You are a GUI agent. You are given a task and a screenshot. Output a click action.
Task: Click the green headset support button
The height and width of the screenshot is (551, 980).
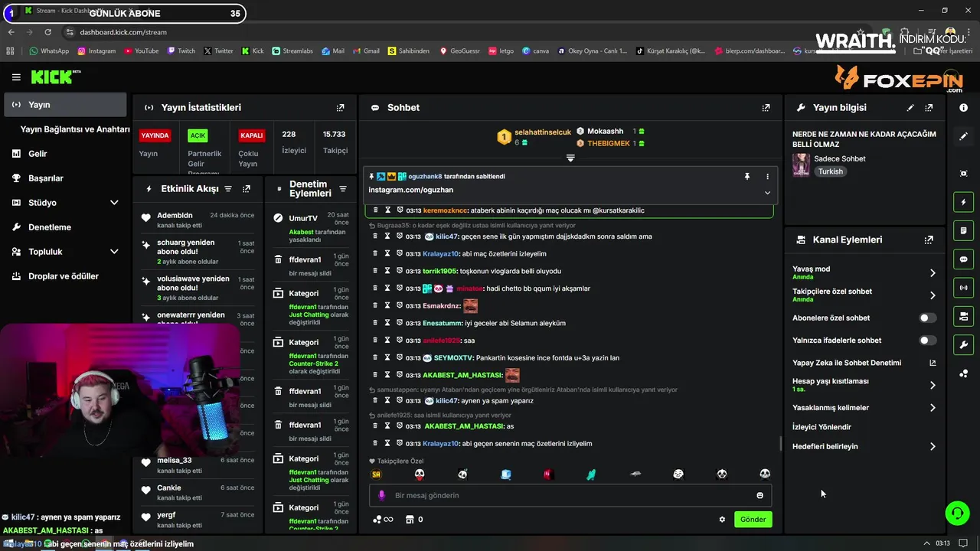[957, 513]
